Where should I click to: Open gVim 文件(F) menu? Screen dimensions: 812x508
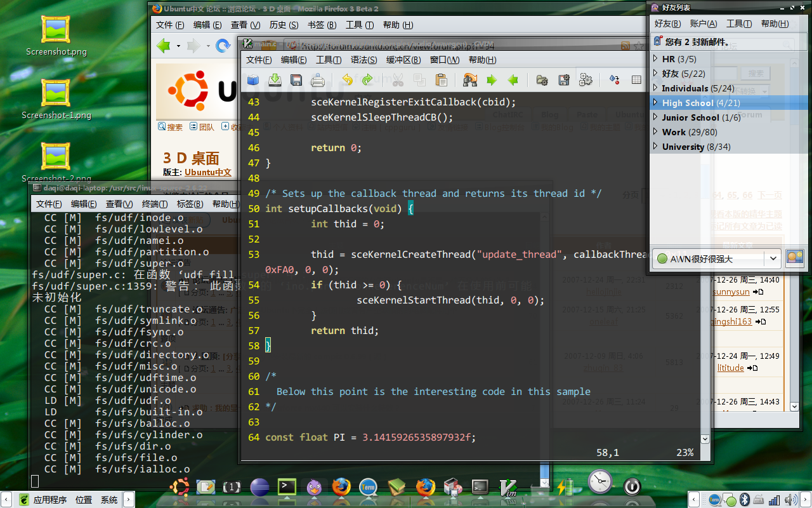coord(259,60)
